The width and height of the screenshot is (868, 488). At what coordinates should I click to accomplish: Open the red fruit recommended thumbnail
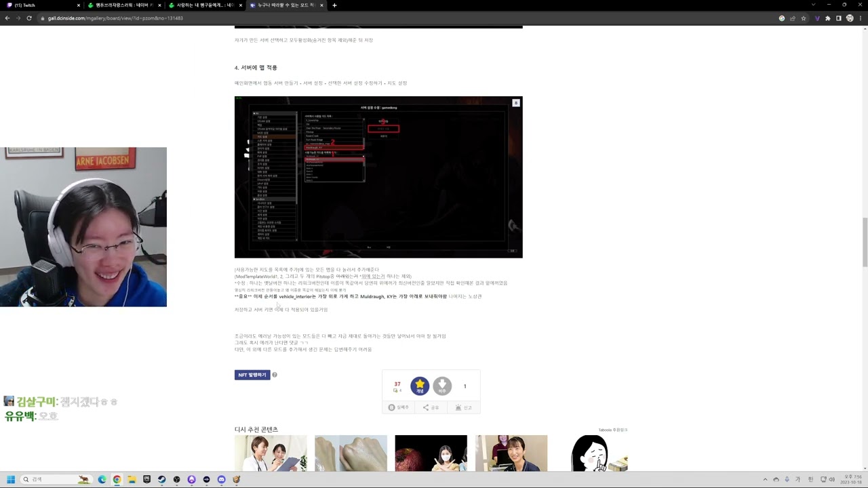[431, 453]
